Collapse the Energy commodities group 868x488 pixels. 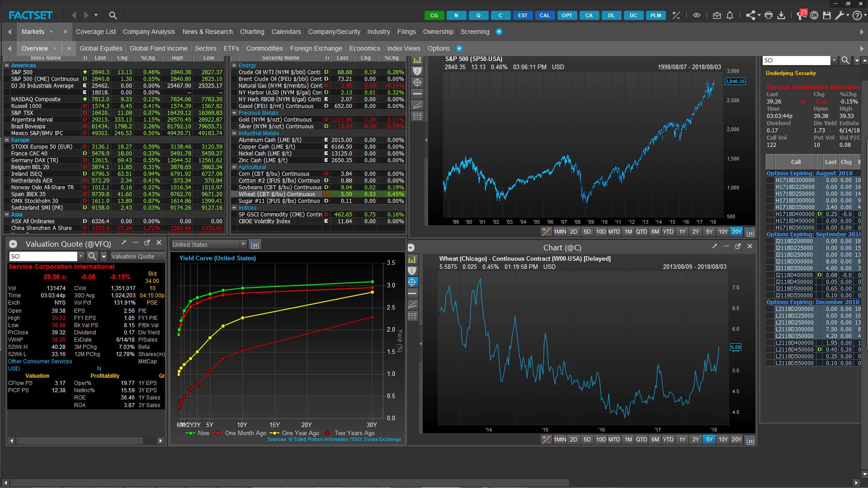(x=235, y=66)
